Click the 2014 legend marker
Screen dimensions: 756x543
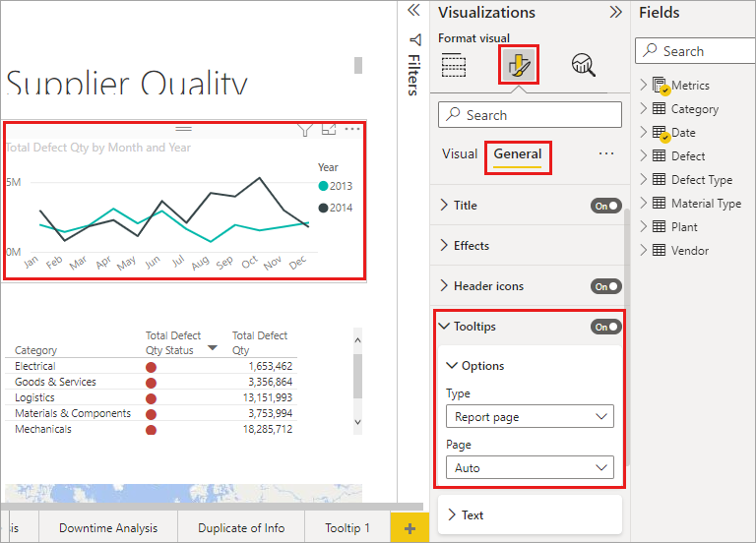click(323, 208)
